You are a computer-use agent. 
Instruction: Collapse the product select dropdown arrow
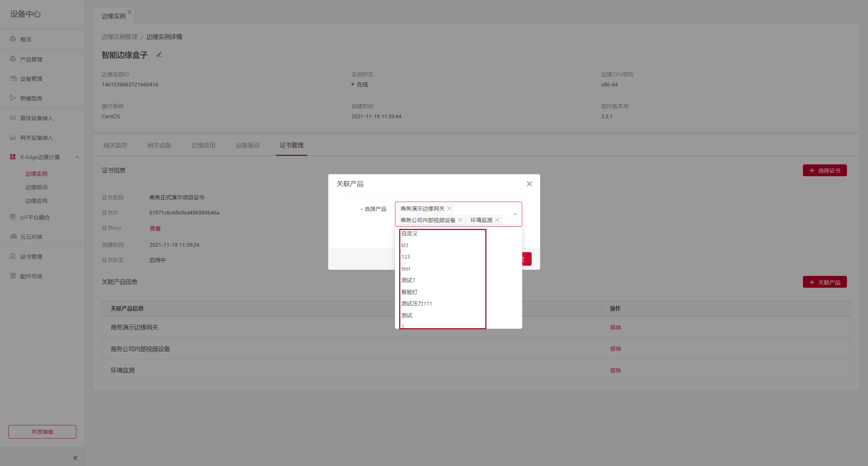(x=515, y=214)
